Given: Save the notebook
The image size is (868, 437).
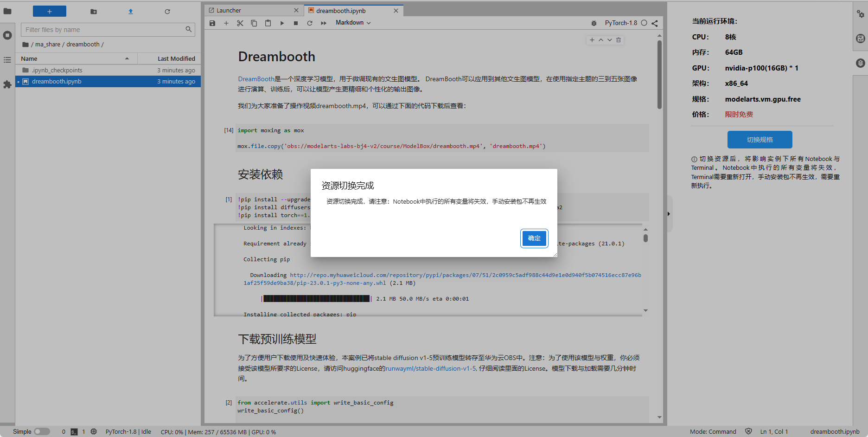Looking at the screenshot, I should [212, 23].
